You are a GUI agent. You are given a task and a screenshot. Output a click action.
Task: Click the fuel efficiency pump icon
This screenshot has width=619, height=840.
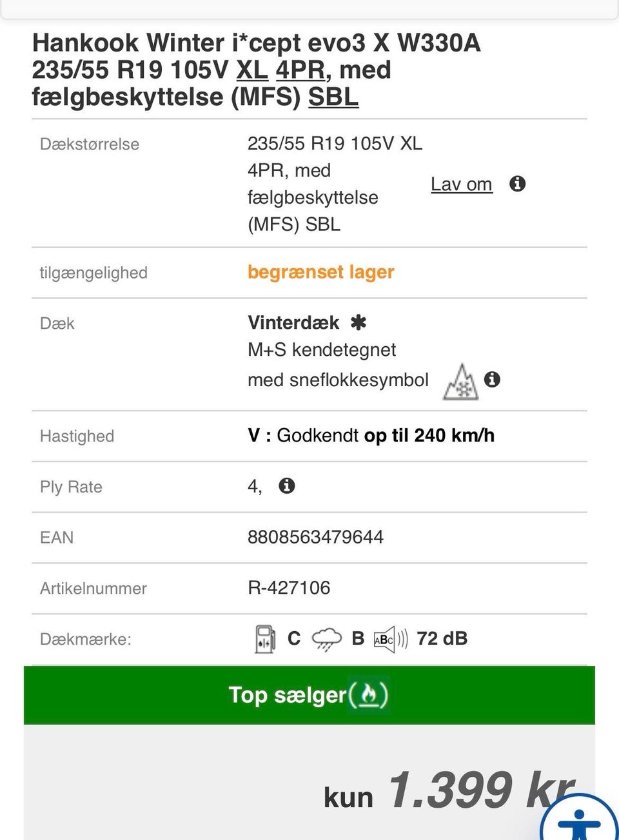(265, 639)
